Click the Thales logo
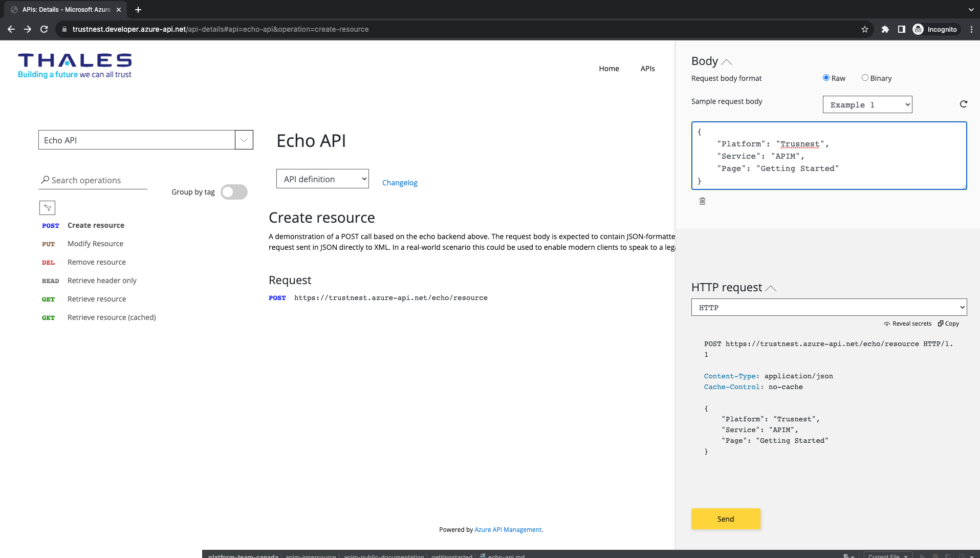This screenshot has height=558, width=980. click(75, 66)
